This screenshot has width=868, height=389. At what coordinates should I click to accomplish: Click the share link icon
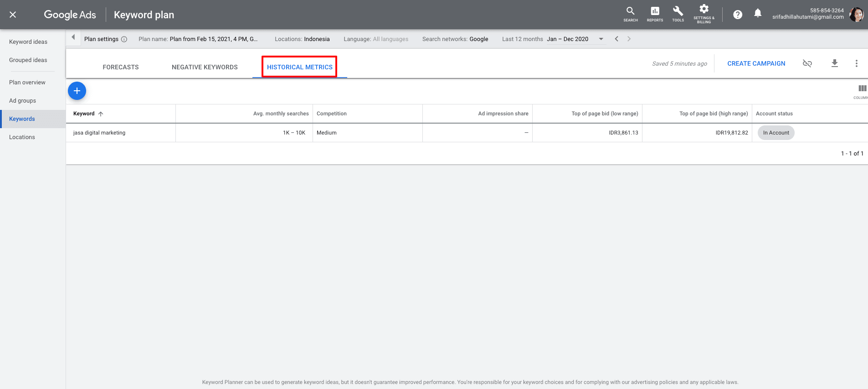coord(807,63)
